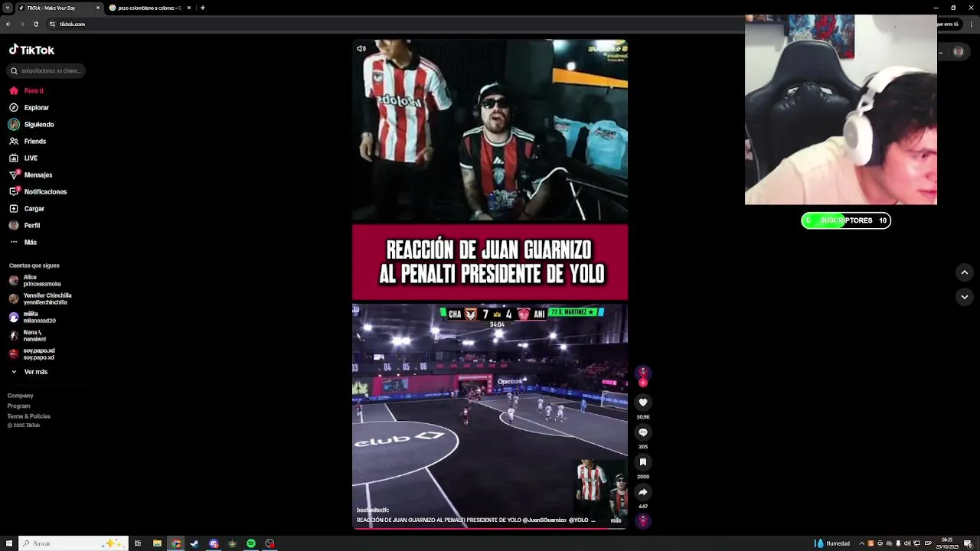Expand the Company footer section

click(x=21, y=396)
